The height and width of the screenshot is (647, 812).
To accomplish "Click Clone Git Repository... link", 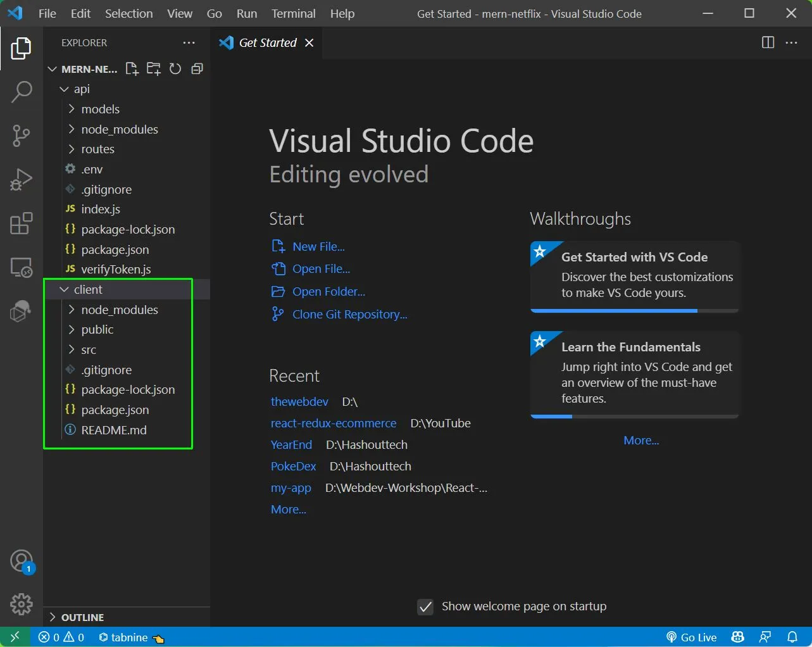I will click(x=349, y=315).
